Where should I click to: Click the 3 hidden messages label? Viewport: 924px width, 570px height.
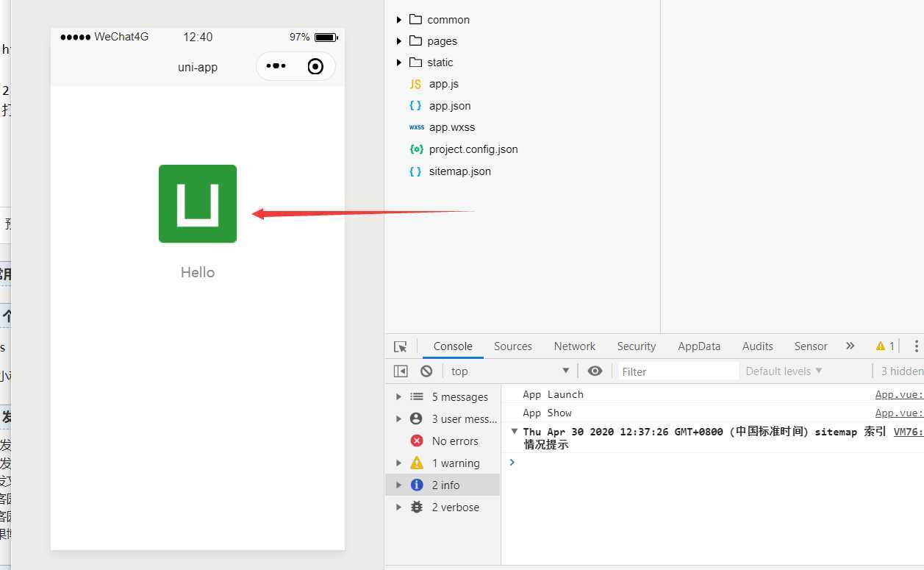click(x=902, y=371)
